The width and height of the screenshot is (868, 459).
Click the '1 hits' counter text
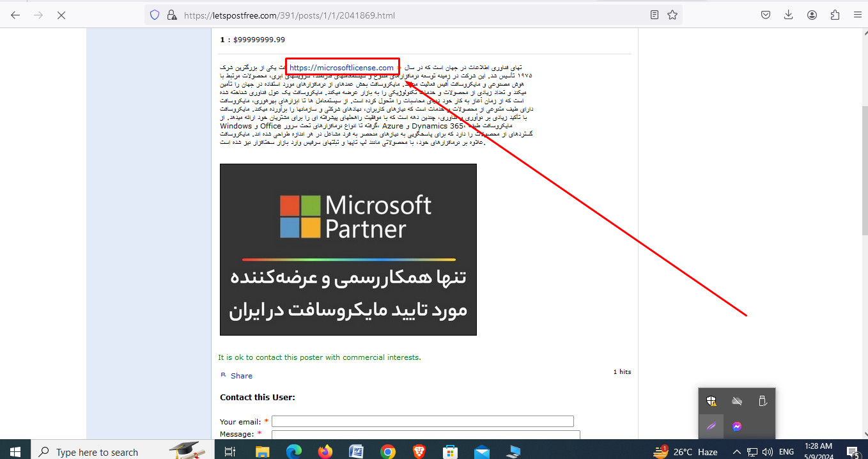tap(622, 371)
